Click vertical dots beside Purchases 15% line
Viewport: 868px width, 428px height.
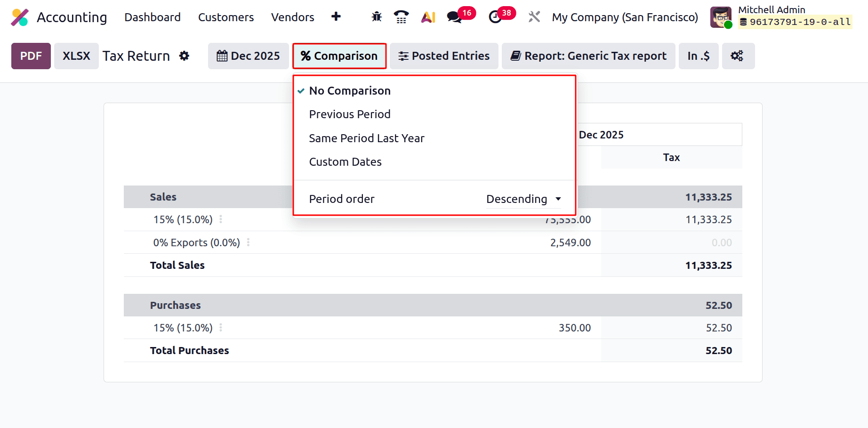pos(221,328)
